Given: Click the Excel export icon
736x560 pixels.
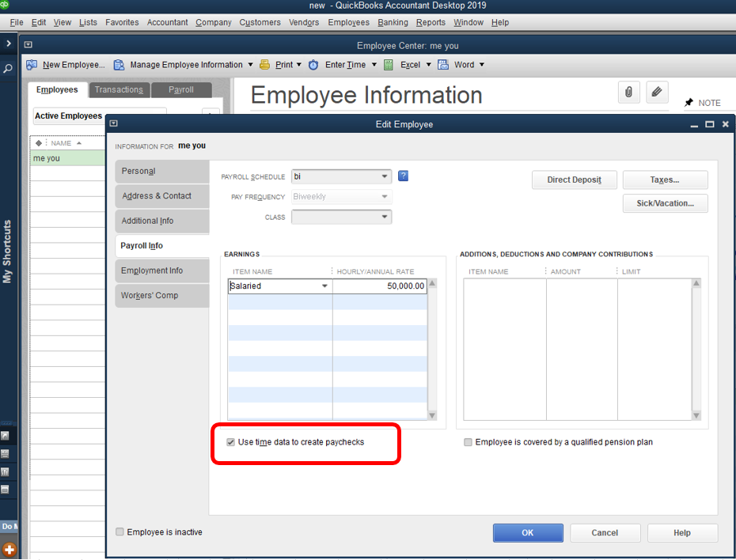Looking at the screenshot, I should [x=389, y=65].
